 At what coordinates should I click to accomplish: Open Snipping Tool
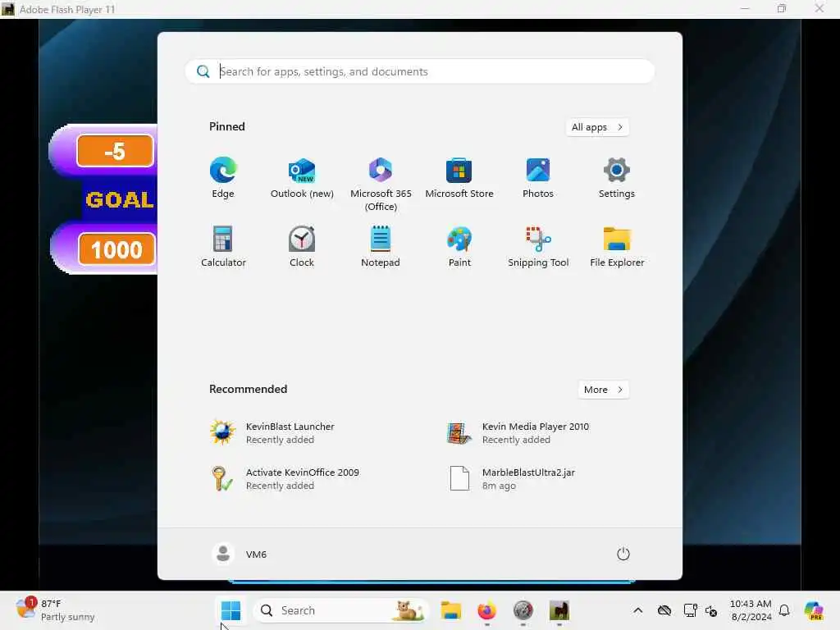[x=538, y=246]
